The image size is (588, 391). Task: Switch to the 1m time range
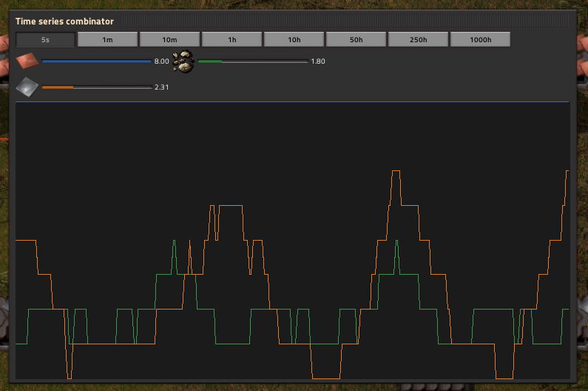click(x=107, y=39)
